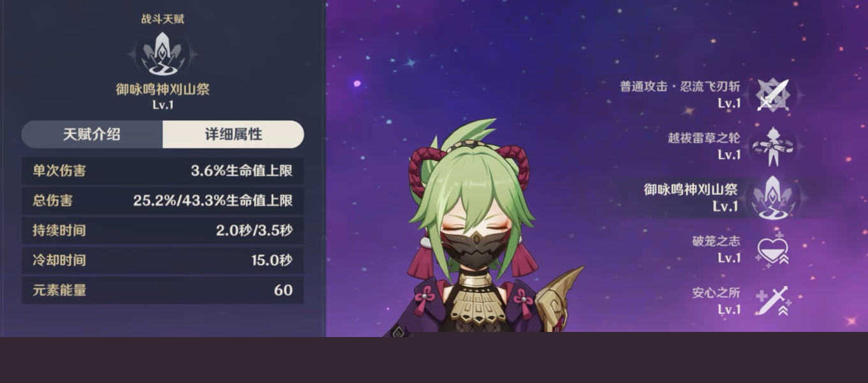Click the 破笼之志 talent label
The image size is (868, 383).
[716, 241]
